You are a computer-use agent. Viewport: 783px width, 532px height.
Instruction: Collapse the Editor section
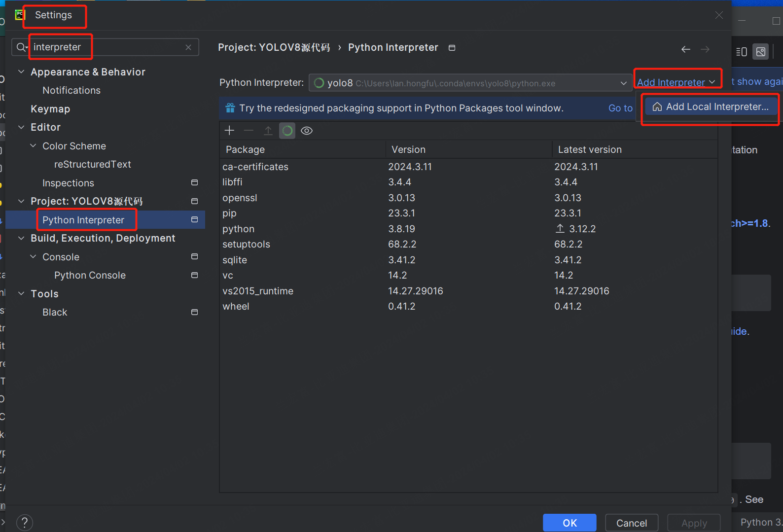[21, 127]
